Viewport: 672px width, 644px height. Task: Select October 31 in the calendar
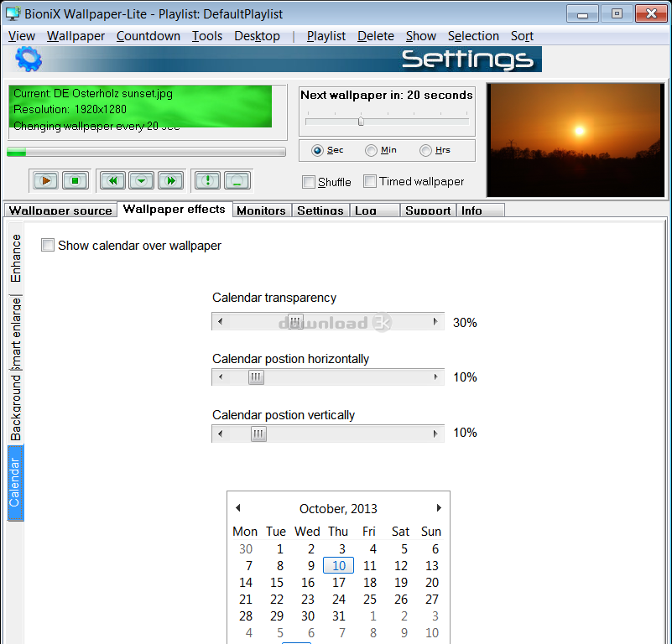point(339,616)
